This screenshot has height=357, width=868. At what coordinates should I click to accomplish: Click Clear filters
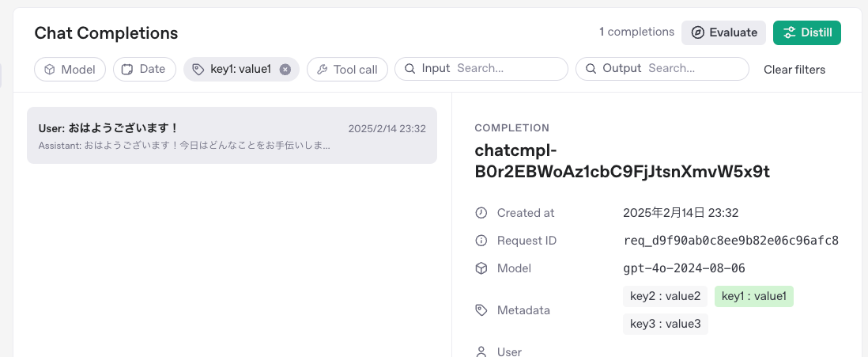coord(794,70)
